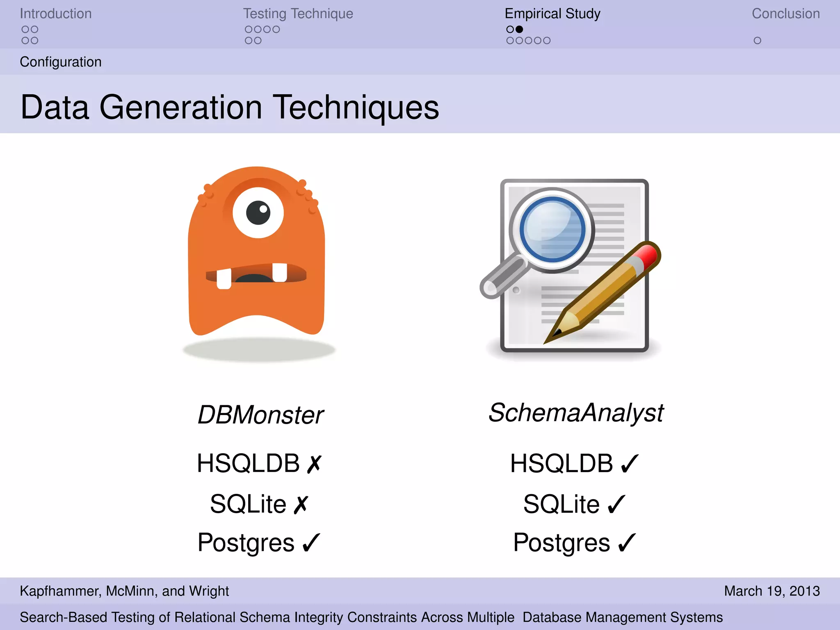The height and width of the screenshot is (630, 840).
Task: Click the cross mark next to DBMonster HSQLDB
Action: tap(314, 464)
